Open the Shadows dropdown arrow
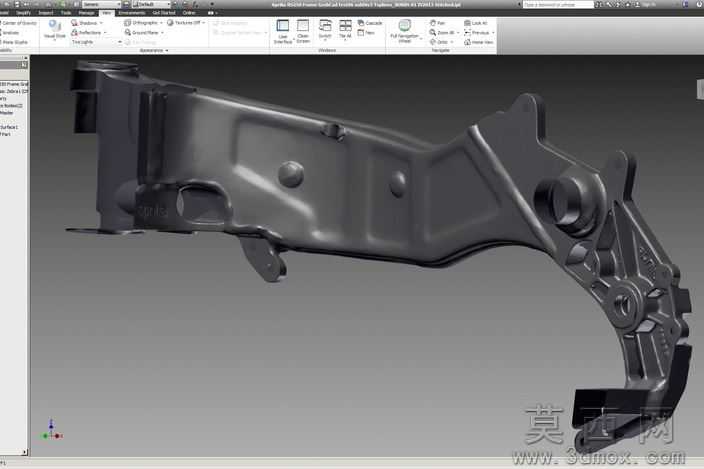Viewport: 704px width, 469px height. click(x=101, y=23)
